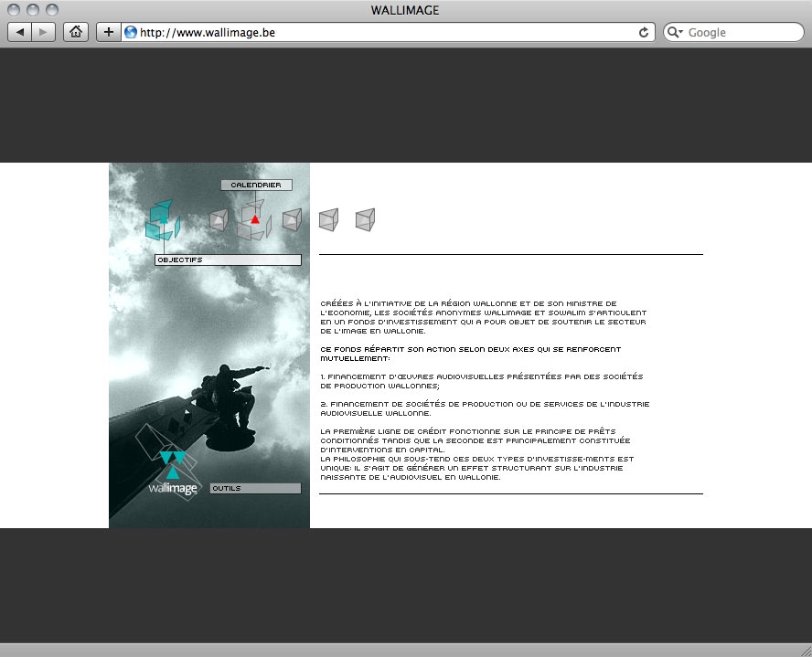The width and height of the screenshot is (812, 657).
Task: Select gray prism just right of Calendrier cube
Action: [292, 219]
